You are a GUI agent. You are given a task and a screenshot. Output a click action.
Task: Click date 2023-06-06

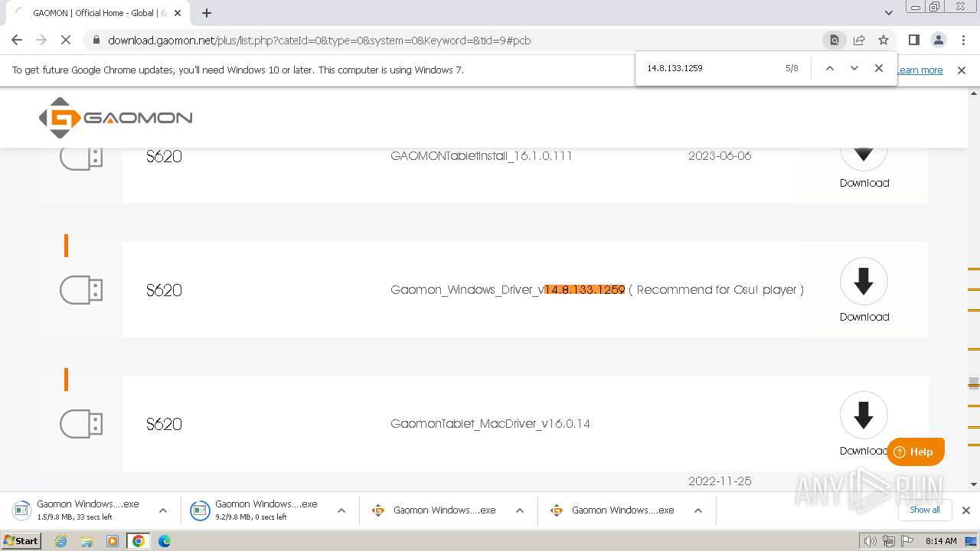[x=720, y=156]
